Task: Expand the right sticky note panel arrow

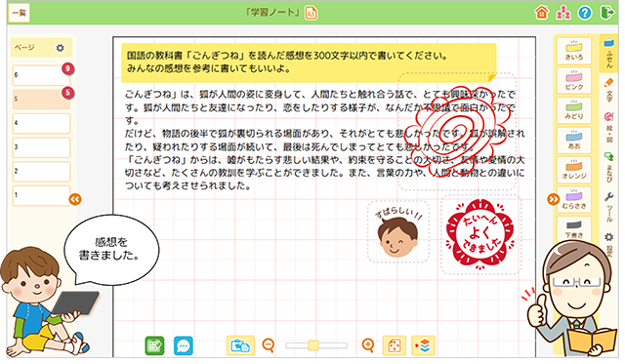Action: tap(554, 199)
